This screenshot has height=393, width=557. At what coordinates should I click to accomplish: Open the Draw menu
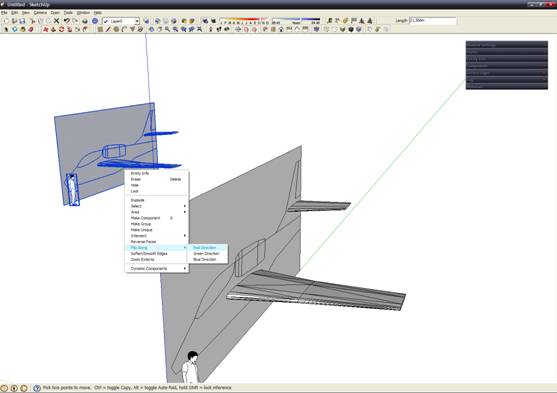[55, 12]
